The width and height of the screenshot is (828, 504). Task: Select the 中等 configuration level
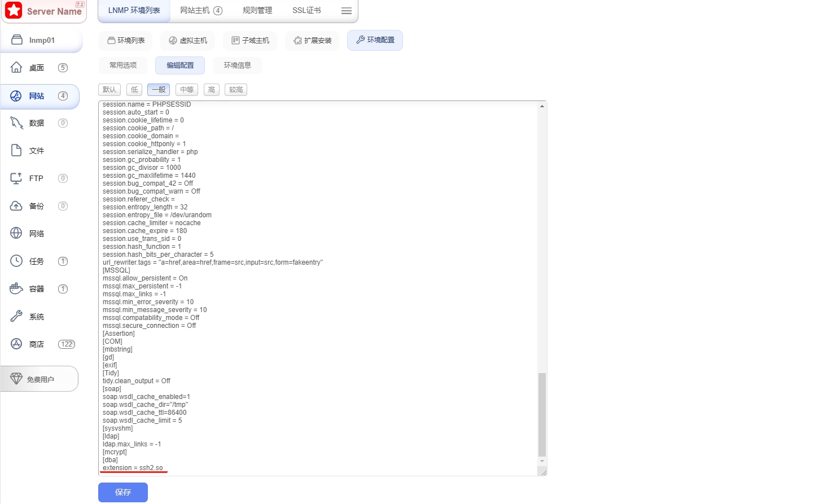(187, 90)
